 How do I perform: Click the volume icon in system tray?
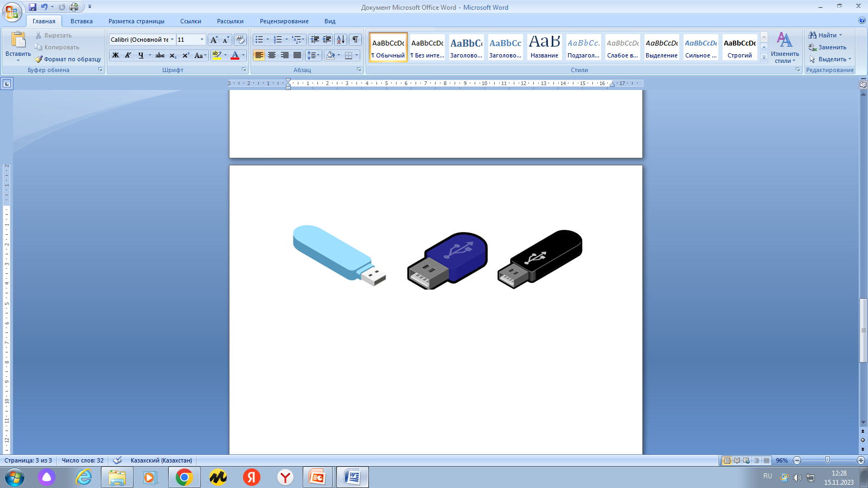[x=797, y=478]
